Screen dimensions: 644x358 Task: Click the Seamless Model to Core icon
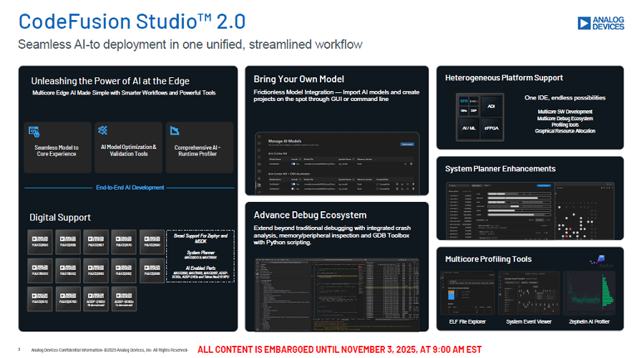tap(34, 131)
